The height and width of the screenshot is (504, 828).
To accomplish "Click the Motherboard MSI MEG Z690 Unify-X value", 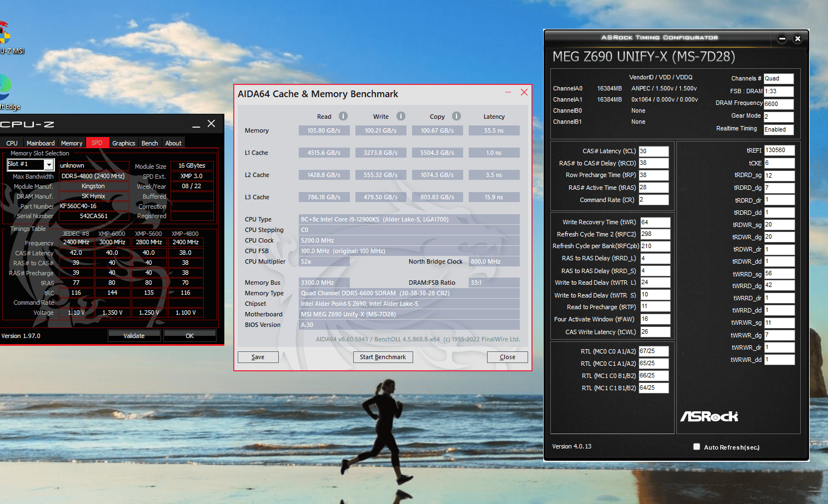I will coord(409,314).
